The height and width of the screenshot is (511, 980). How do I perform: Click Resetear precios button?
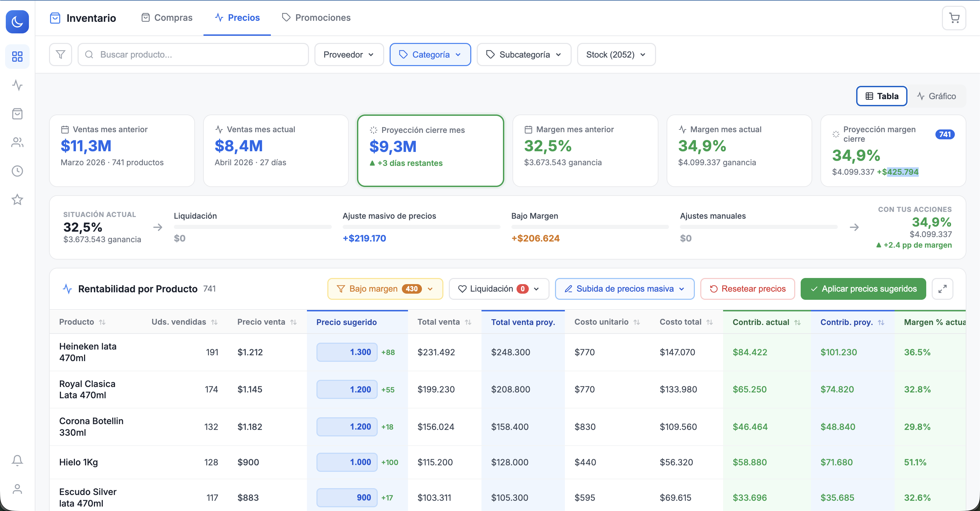click(x=748, y=289)
